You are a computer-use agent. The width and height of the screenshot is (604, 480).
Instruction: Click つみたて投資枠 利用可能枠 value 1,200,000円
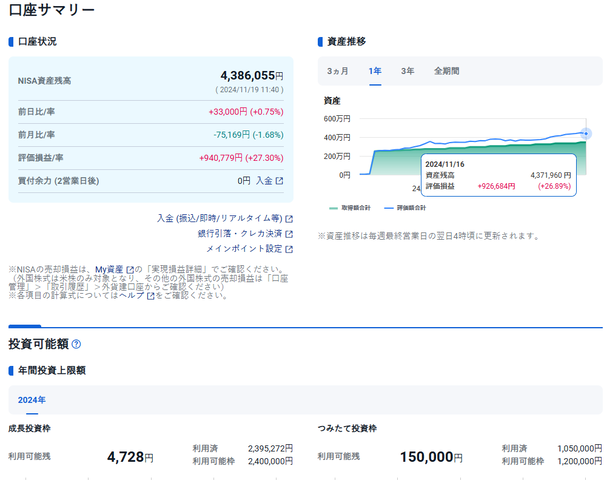pos(580,461)
